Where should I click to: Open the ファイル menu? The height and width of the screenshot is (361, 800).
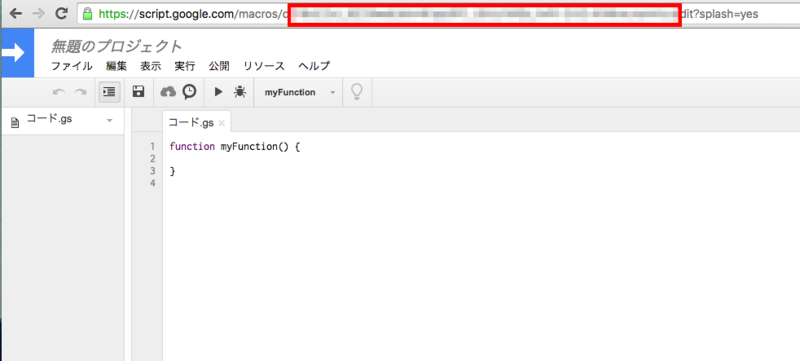(x=72, y=66)
